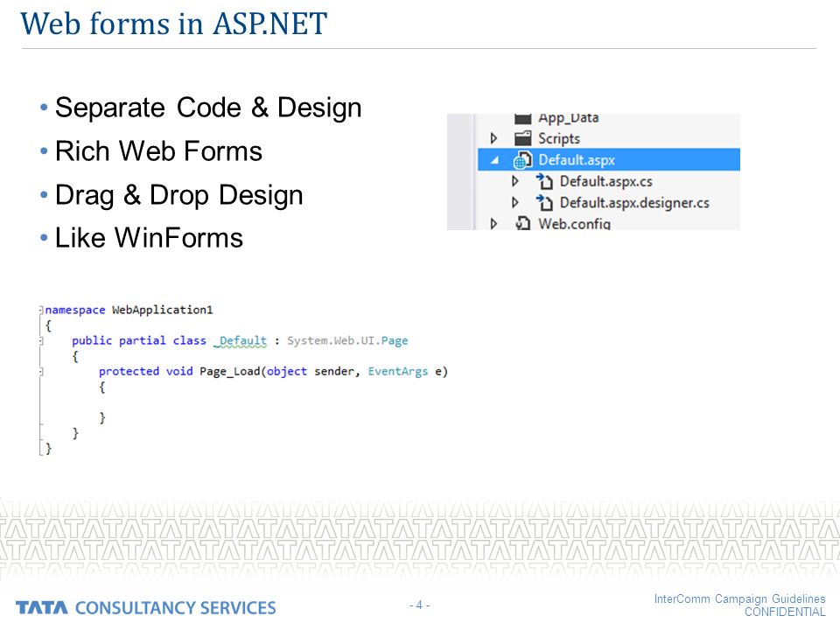Click the _Default class name
Screen dimensions: 840x630
coord(240,340)
